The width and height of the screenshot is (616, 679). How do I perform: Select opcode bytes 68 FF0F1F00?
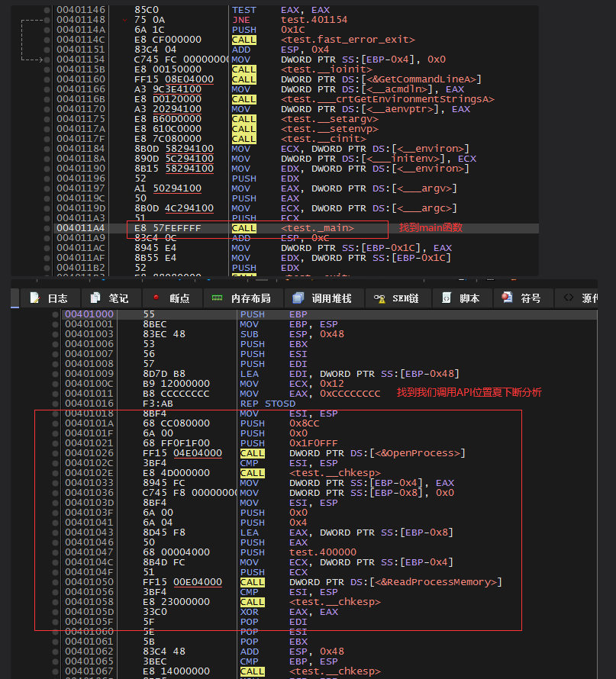click(176, 443)
